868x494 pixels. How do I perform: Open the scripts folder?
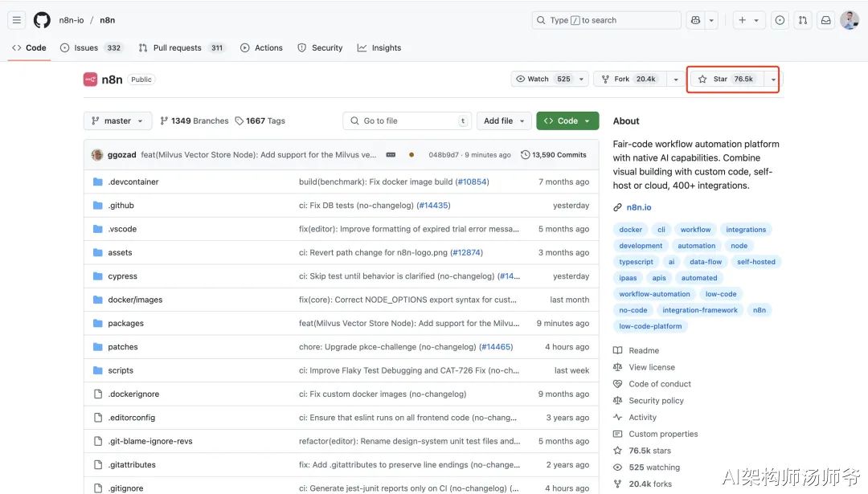[121, 370]
